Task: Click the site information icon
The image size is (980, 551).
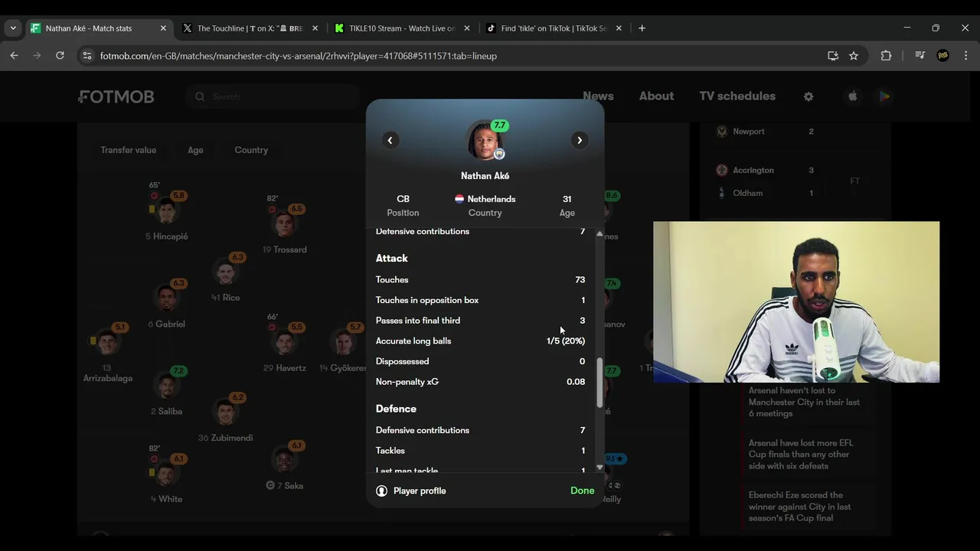Action: coord(87,56)
